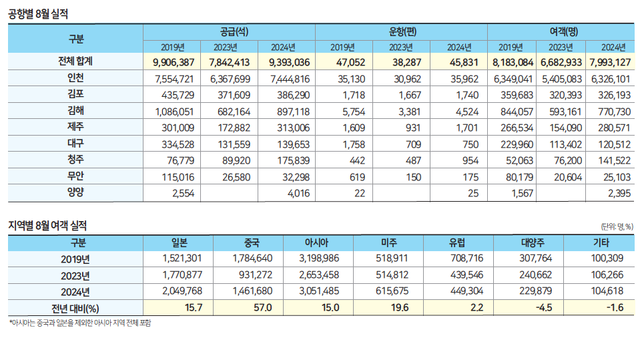The height and width of the screenshot is (338, 644).
Task: Select the '김해' row label
Action: [x=75, y=111]
